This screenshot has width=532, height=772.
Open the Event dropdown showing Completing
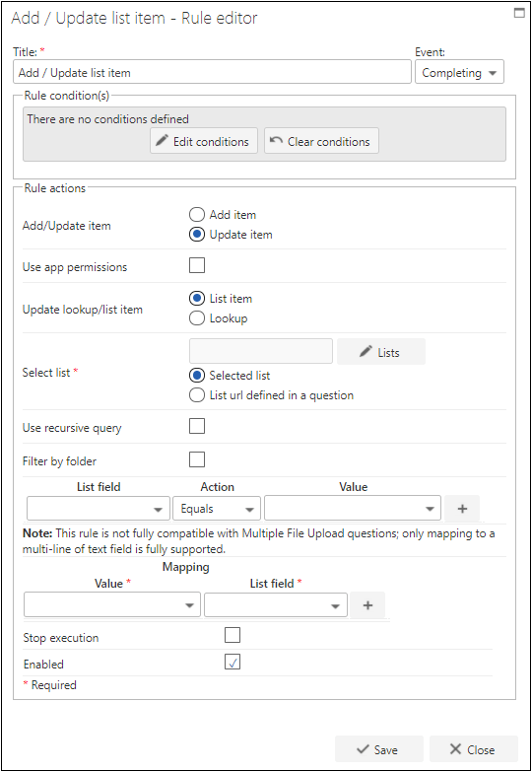(459, 72)
